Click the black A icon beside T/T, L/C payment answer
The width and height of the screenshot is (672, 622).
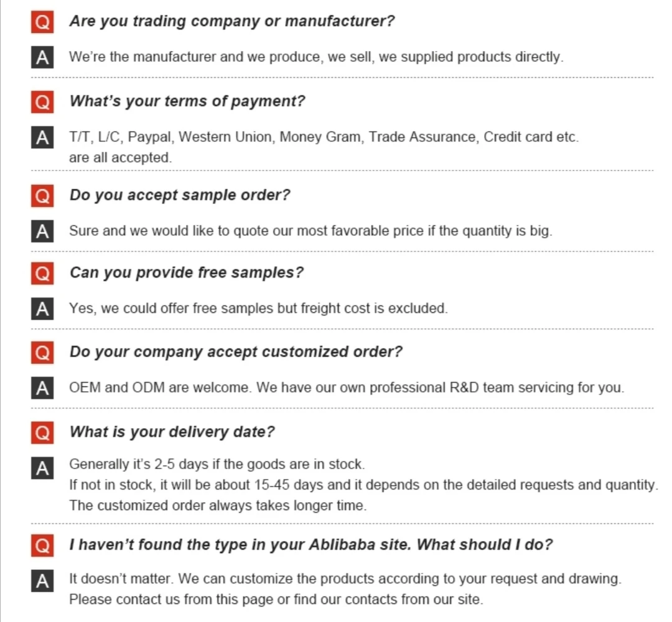point(42,137)
